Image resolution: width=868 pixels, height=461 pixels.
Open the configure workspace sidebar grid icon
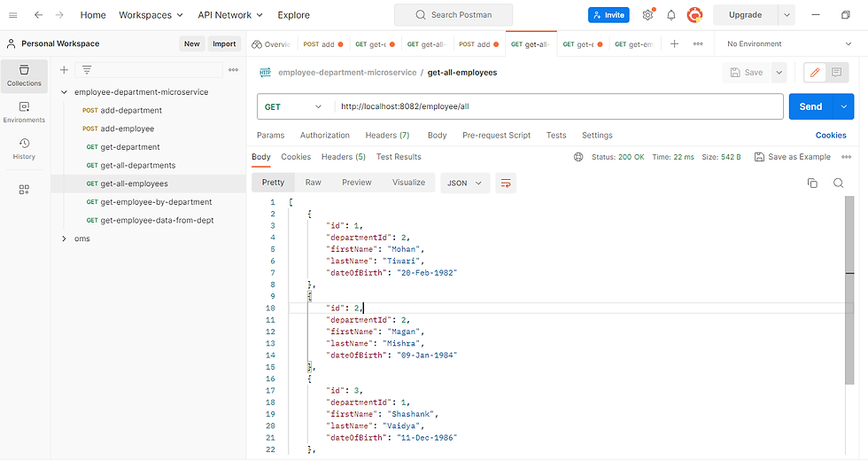pyautogui.click(x=24, y=190)
